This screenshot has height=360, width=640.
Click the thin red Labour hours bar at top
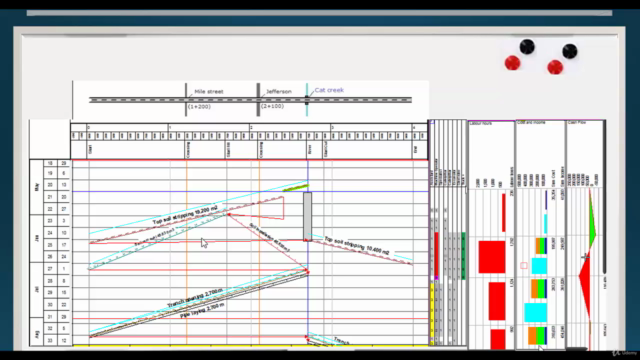pos(504,213)
